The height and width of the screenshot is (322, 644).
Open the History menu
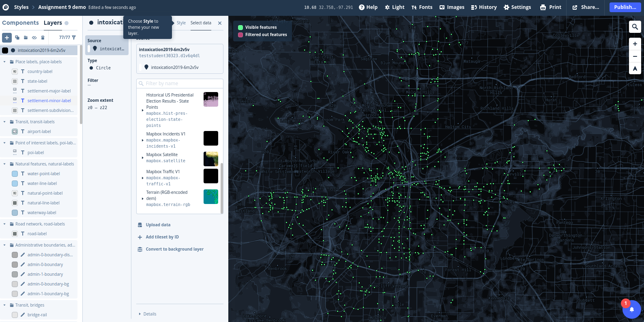pyautogui.click(x=484, y=7)
